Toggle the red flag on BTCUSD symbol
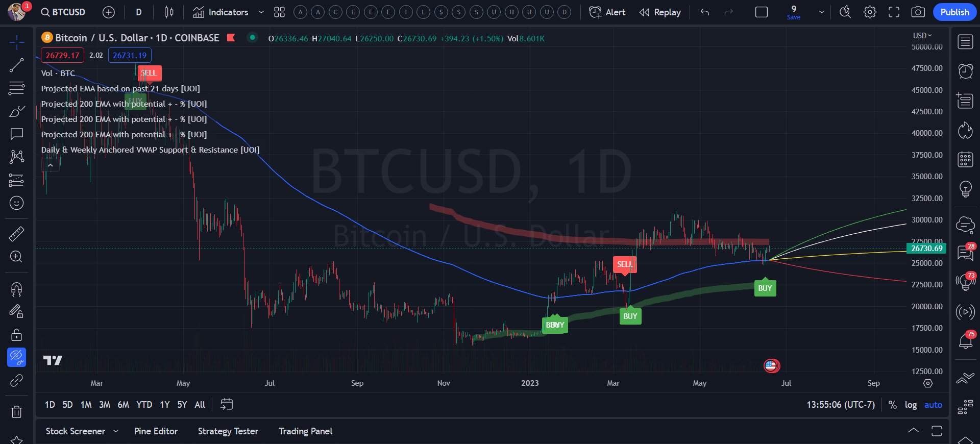Screen dimensions: 980x444 231,38
